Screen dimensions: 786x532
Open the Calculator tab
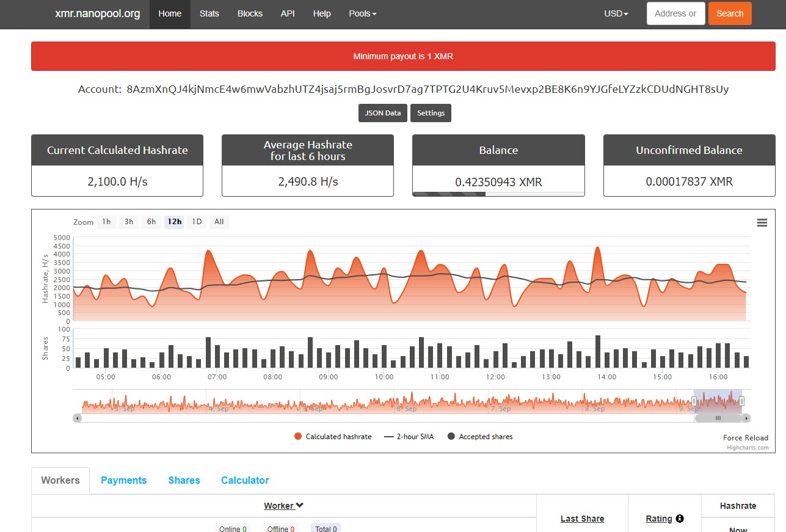point(245,480)
